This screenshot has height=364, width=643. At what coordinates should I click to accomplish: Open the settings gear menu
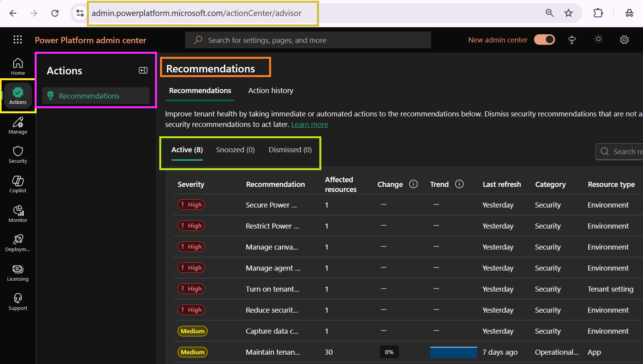(624, 39)
